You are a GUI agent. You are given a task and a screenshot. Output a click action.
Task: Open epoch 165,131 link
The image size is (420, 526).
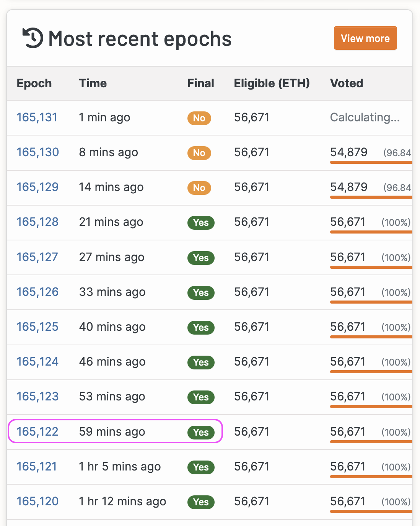click(x=37, y=118)
